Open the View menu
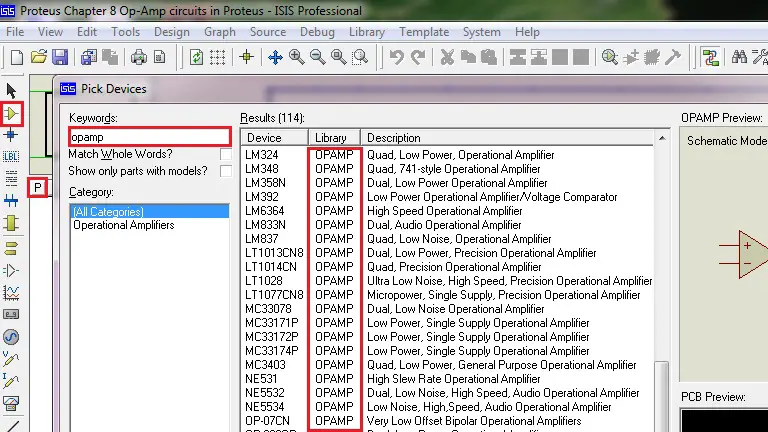This screenshot has height=432, width=768. 50,32
